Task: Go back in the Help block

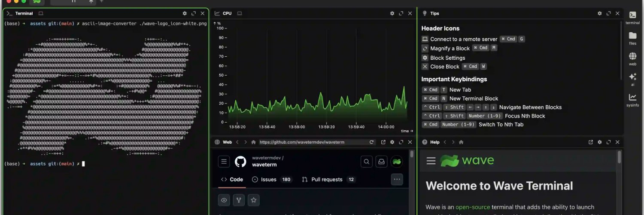Action: click(445, 142)
